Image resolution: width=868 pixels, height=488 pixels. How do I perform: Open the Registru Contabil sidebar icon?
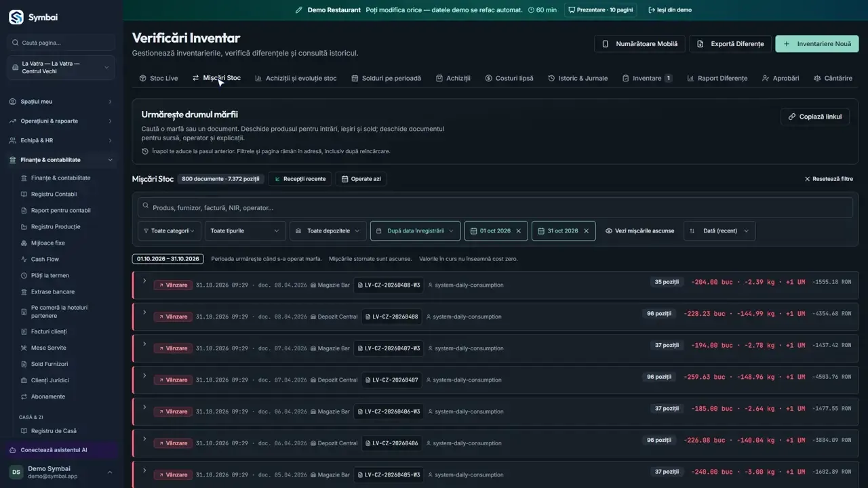(x=24, y=195)
